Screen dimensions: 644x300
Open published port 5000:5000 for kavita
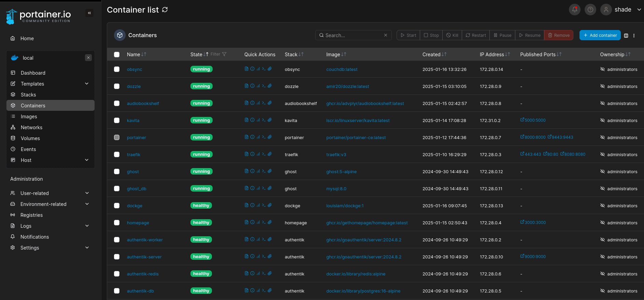click(533, 120)
